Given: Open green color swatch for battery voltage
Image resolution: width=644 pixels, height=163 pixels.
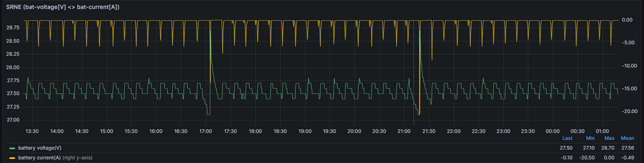Looking at the screenshot, I should tap(12, 148).
